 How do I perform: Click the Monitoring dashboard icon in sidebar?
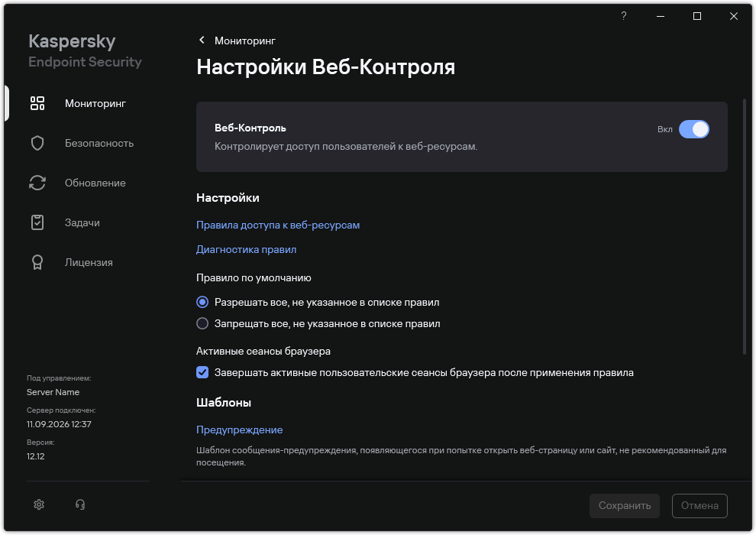pyautogui.click(x=37, y=103)
